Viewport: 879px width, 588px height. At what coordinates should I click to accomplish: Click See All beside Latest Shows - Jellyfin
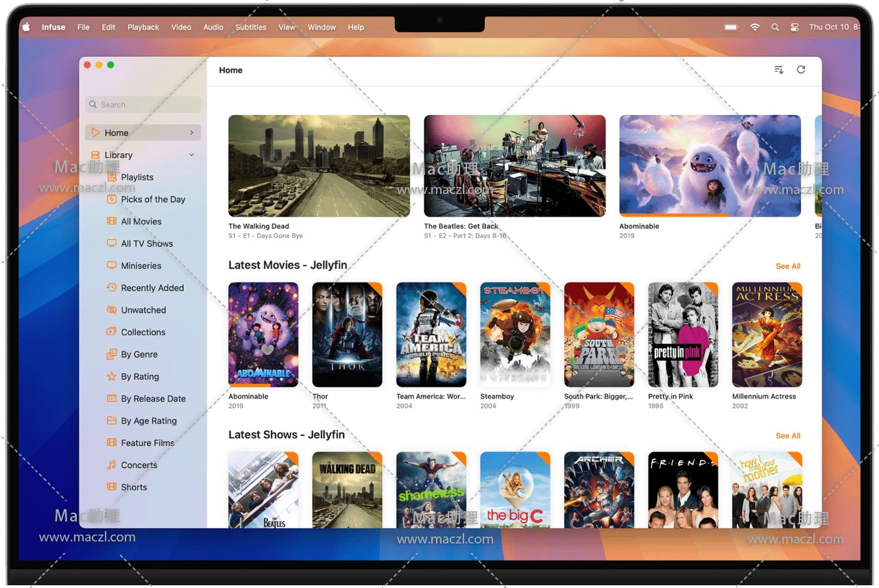coord(788,436)
